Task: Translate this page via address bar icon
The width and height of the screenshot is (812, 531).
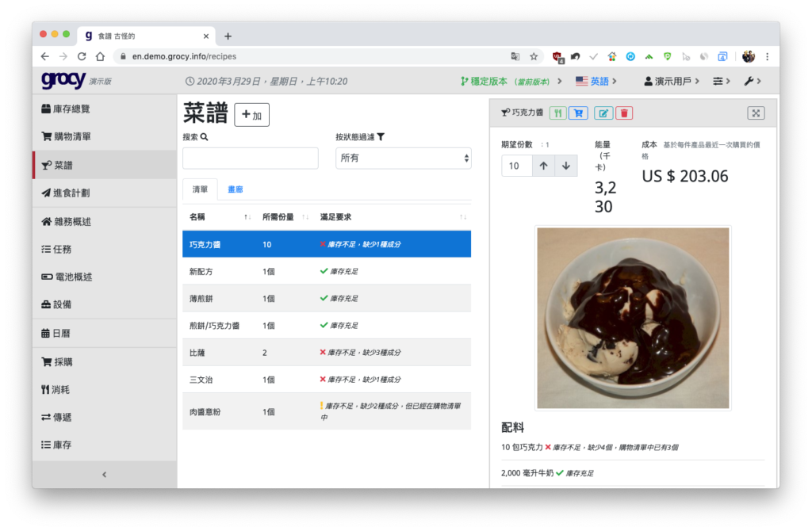Action: tap(515, 56)
